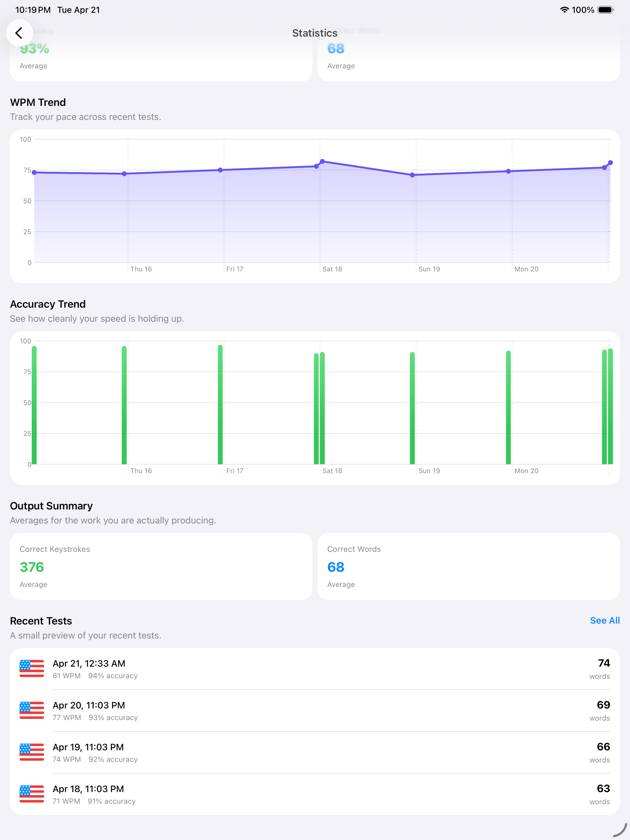630x840 pixels.
Task: Click the Sat 18 label on Accuracy Trend axis
Action: pyautogui.click(x=332, y=471)
